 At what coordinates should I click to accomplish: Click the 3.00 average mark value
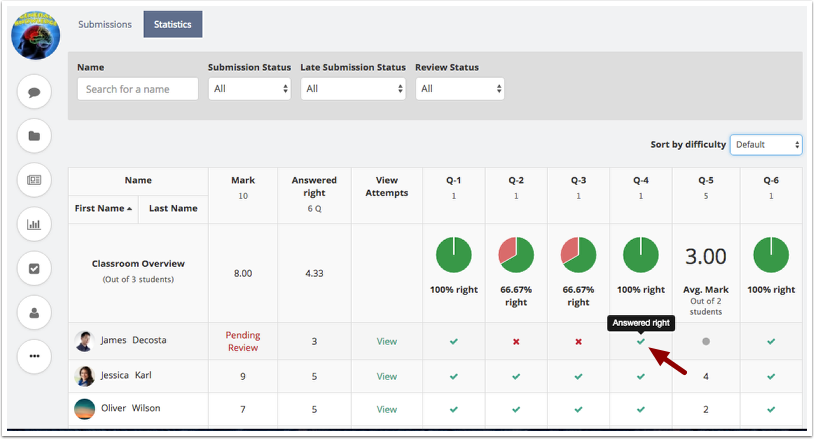[706, 256]
